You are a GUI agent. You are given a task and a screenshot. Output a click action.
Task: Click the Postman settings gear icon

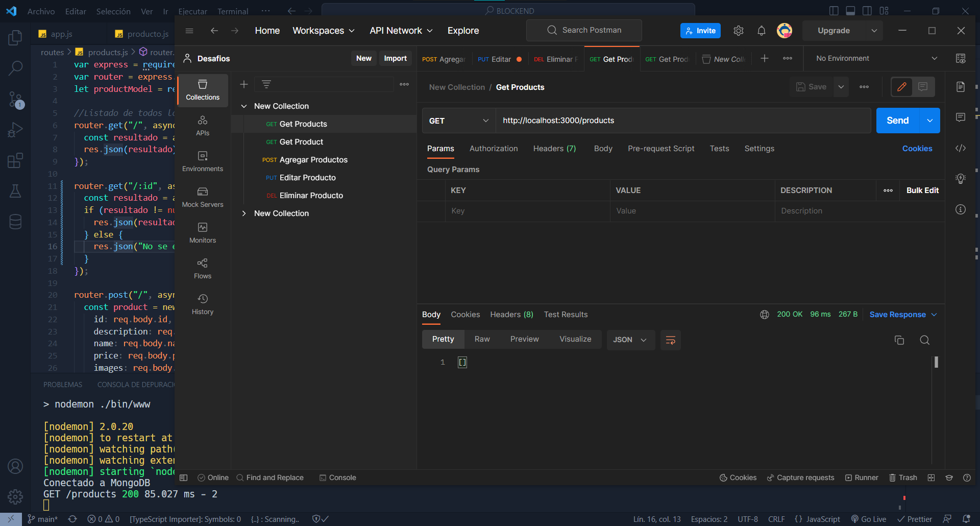pos(739,31)
